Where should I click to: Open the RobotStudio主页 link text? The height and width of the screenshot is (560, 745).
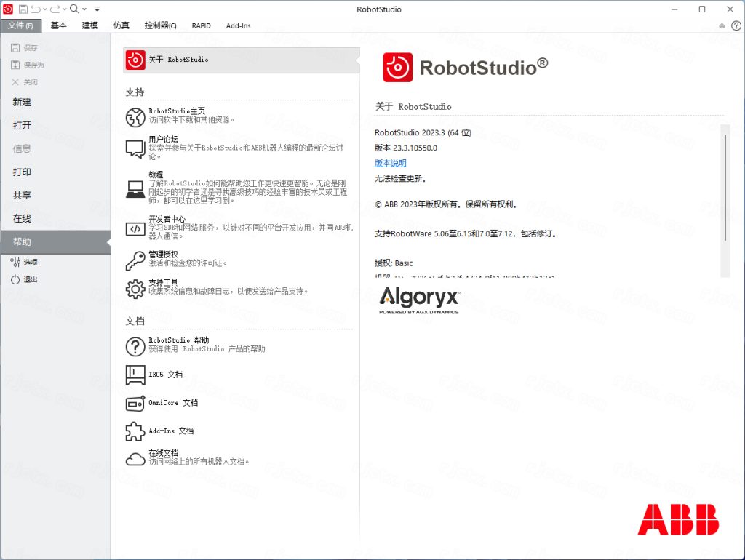[x=177, y=111]
